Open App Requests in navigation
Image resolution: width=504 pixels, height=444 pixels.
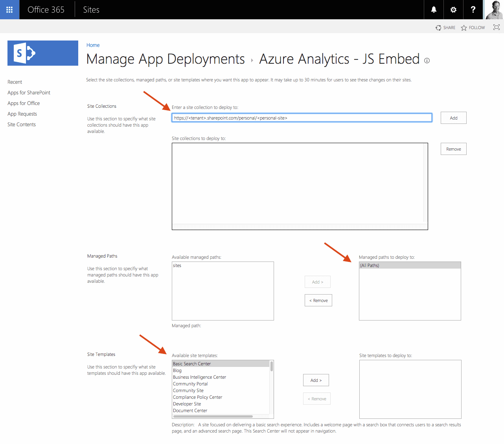(22, 114)
